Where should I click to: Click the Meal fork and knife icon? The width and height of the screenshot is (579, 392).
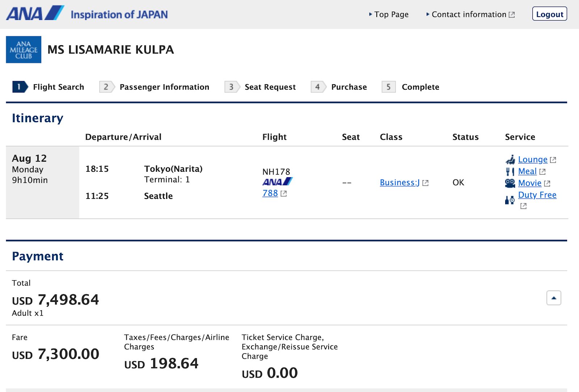point(510,171)
